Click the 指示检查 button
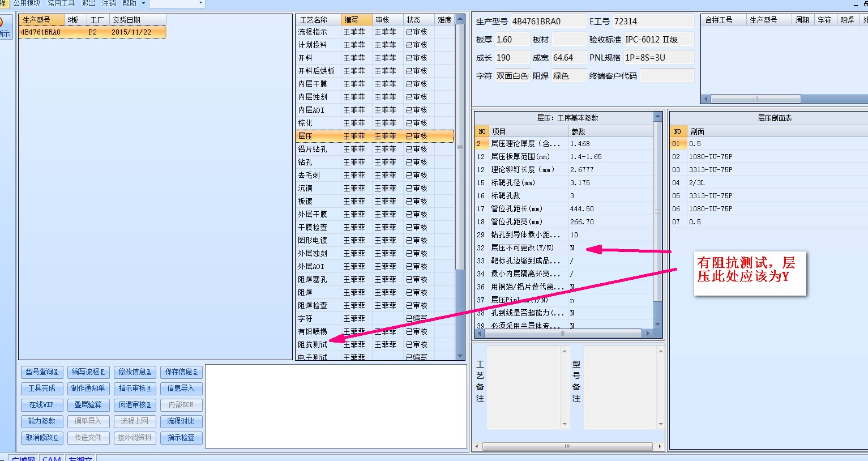 [x=181, y=438]
